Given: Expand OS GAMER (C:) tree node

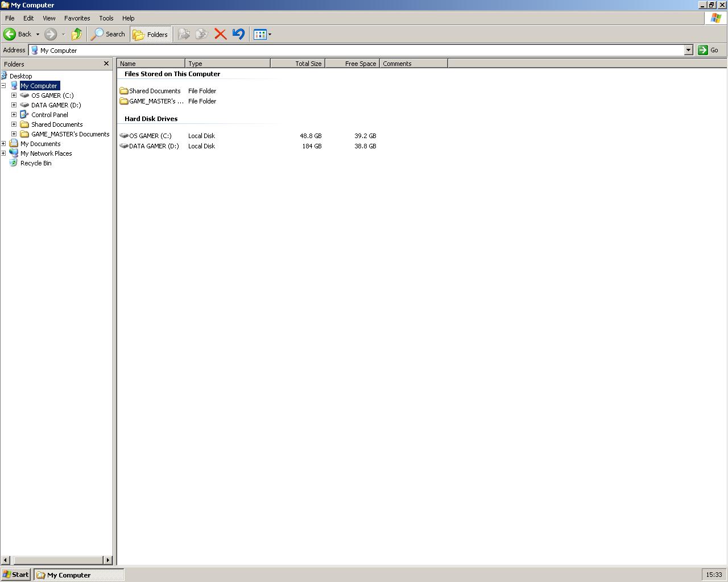Looking at the screenshot, I should (x=14, y=95).
